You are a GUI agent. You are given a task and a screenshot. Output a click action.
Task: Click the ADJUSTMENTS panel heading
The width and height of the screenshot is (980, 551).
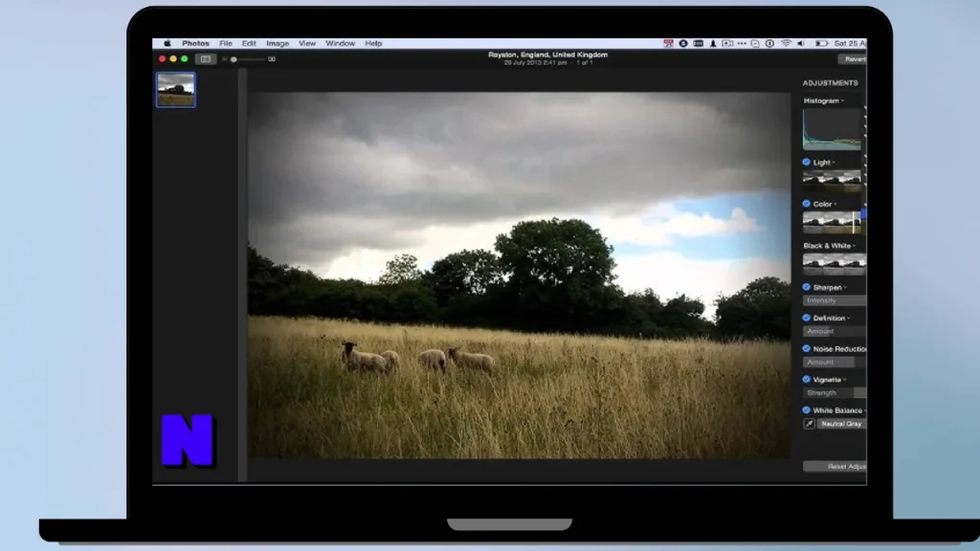tap(830, 83)
